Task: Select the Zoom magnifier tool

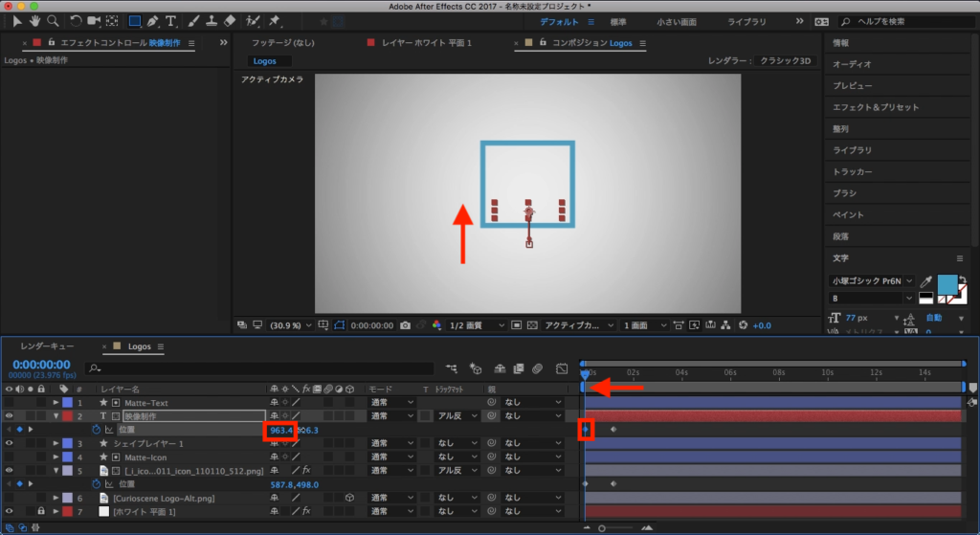Action: pos(53,20)
